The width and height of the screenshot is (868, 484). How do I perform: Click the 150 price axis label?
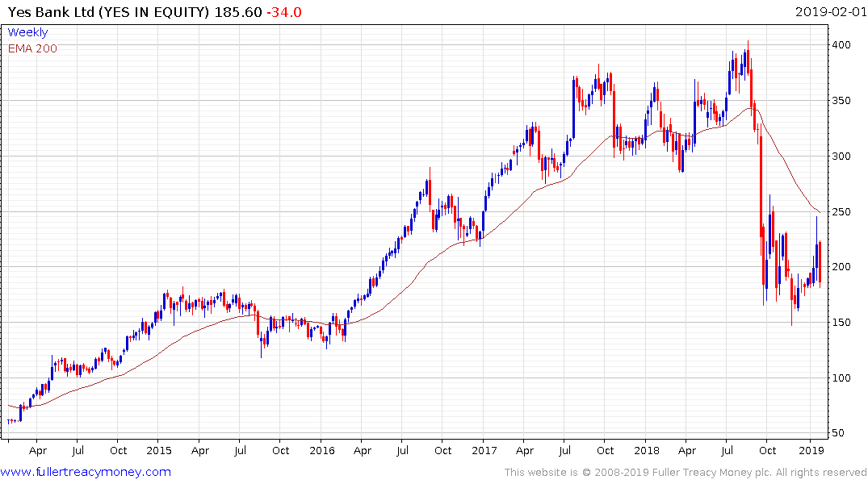pyautogui.click(x=841, y=323)
